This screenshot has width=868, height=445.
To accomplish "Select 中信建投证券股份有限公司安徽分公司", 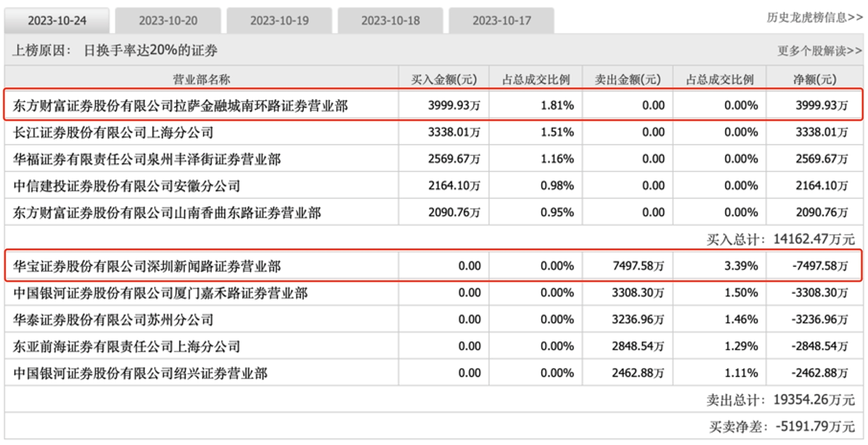I will tap(126, 185).
